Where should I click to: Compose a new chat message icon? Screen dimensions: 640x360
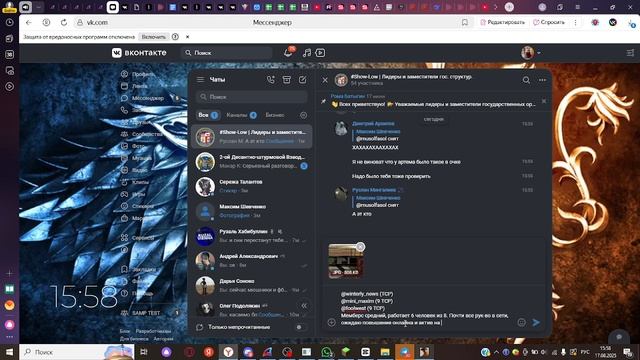pyautogui.click(x=302, y=80)
